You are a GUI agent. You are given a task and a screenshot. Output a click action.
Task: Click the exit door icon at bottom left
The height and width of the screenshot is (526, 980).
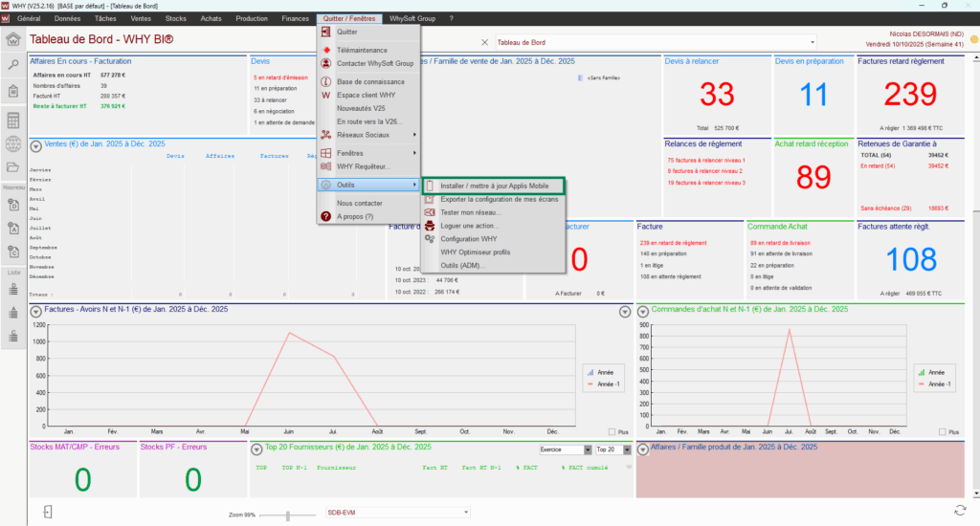47,512
